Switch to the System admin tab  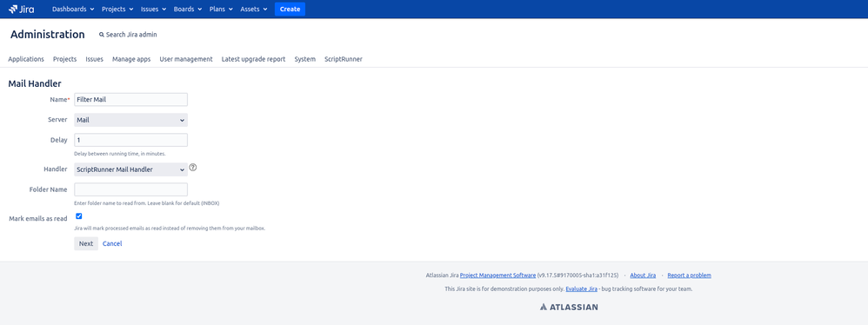click(305, 59)
